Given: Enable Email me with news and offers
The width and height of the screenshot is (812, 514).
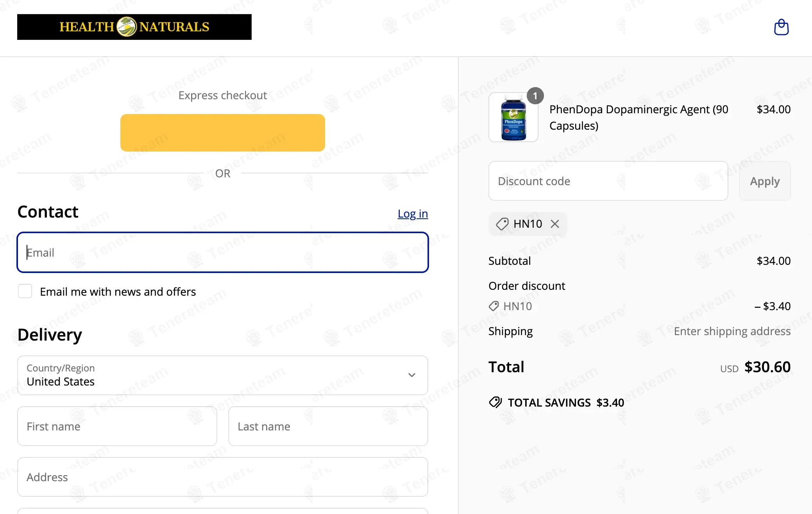Looking at the screenshot, I should click(25, 291).
